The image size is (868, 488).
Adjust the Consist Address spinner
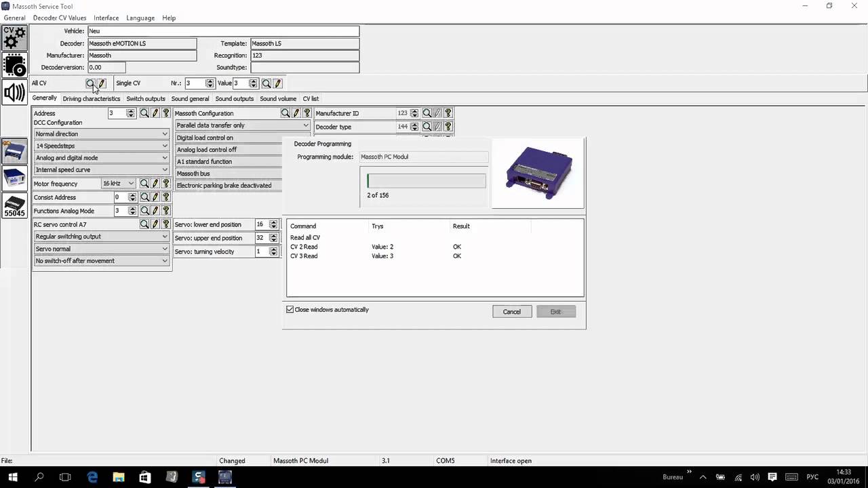coord(131,197)
